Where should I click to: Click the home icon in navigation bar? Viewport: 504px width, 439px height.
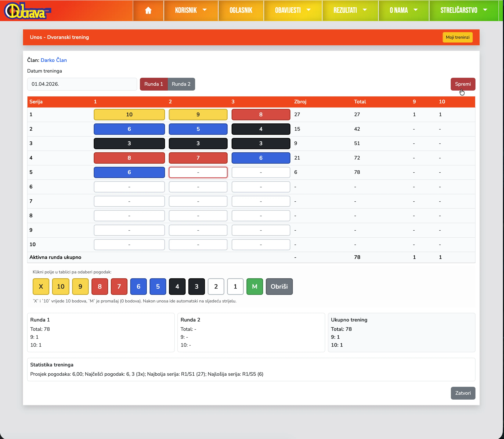[x=148, y=10]
